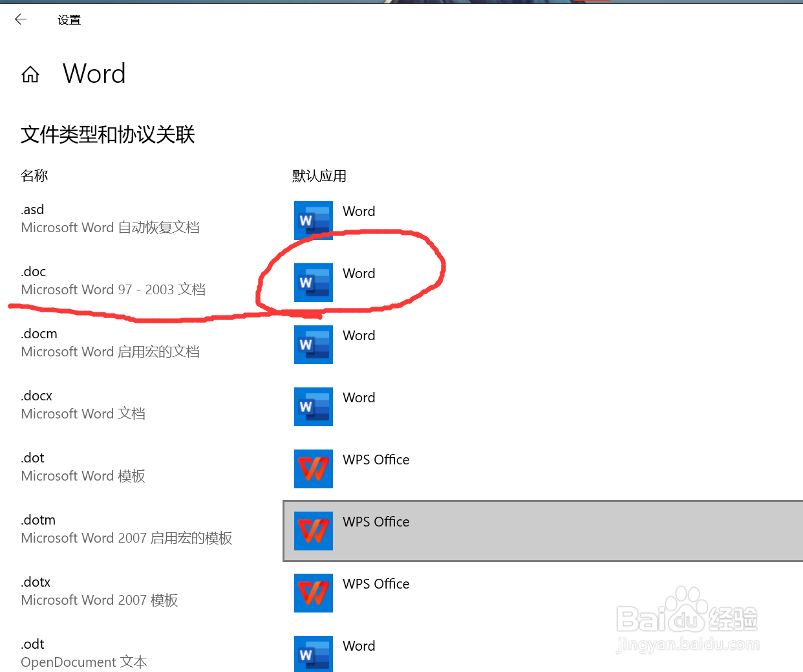Change WPS Office default for .dotm

click(x=376, y=522)
